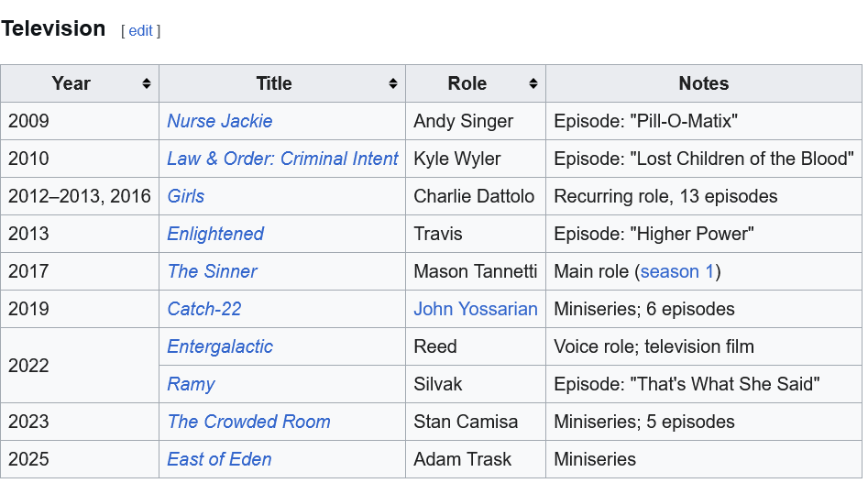Visit the John Yossarian character link

click(x=475, y=309)
